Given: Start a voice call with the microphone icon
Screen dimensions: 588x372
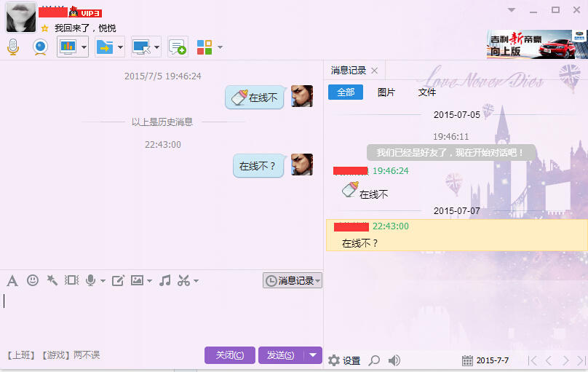Looking at the screenshot, I should pos(13,47).
